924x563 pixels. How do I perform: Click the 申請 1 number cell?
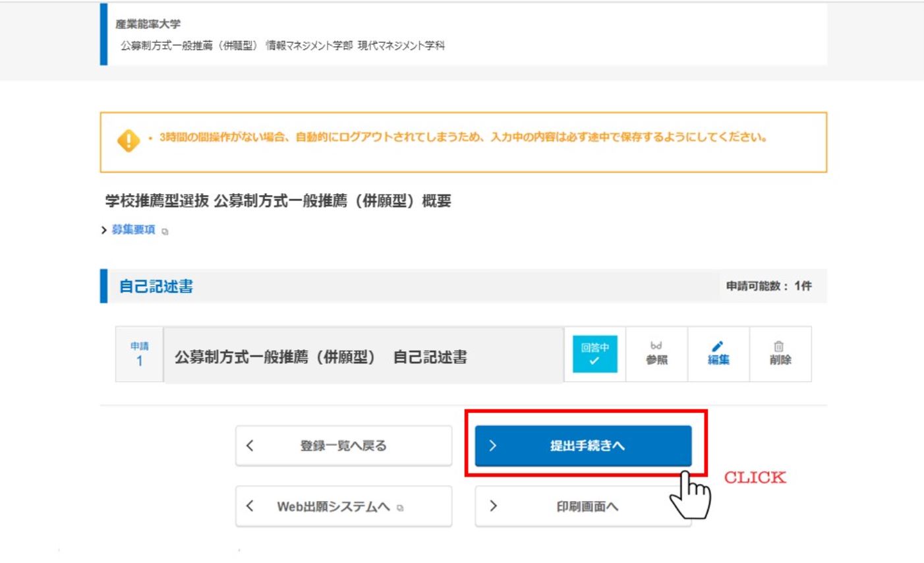point(139,355)
